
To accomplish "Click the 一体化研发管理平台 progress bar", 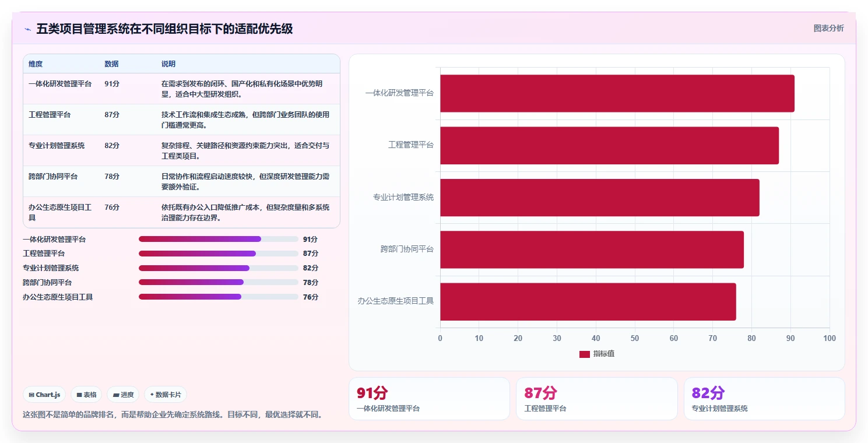I will click(219, 239).
